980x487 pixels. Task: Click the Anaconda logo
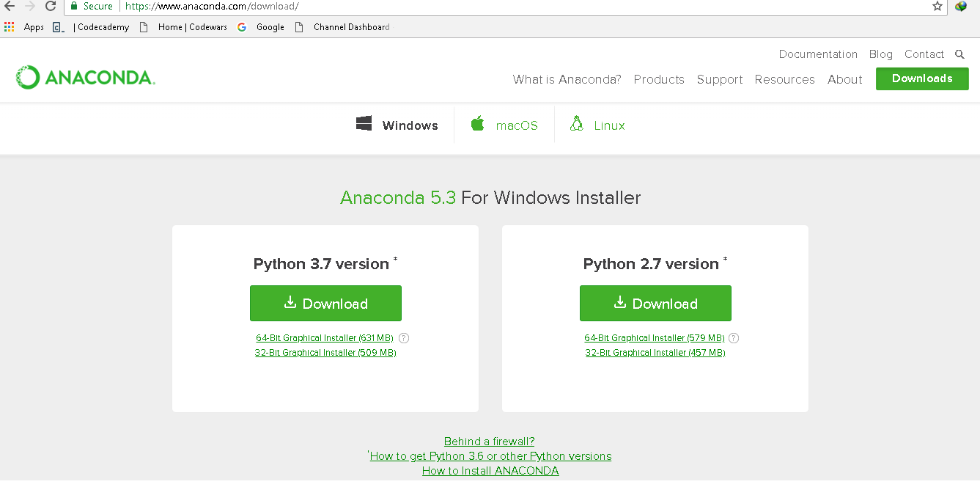(84, 76)
